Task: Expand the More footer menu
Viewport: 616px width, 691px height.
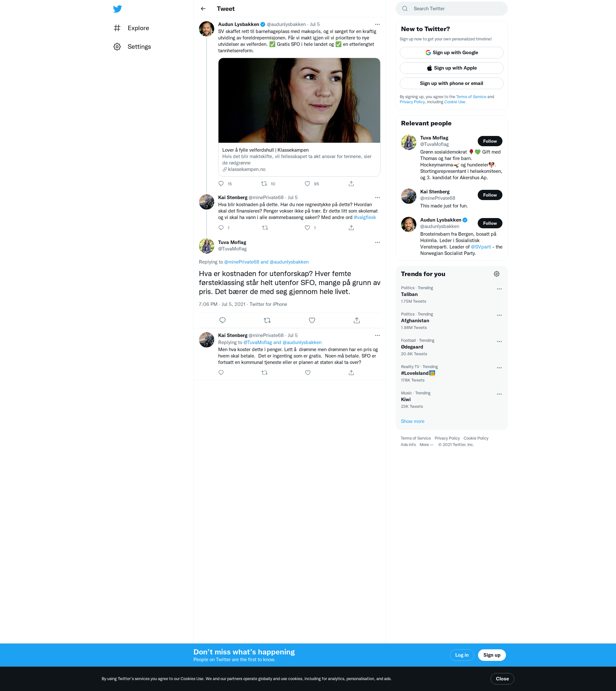Action: point(426,445)
